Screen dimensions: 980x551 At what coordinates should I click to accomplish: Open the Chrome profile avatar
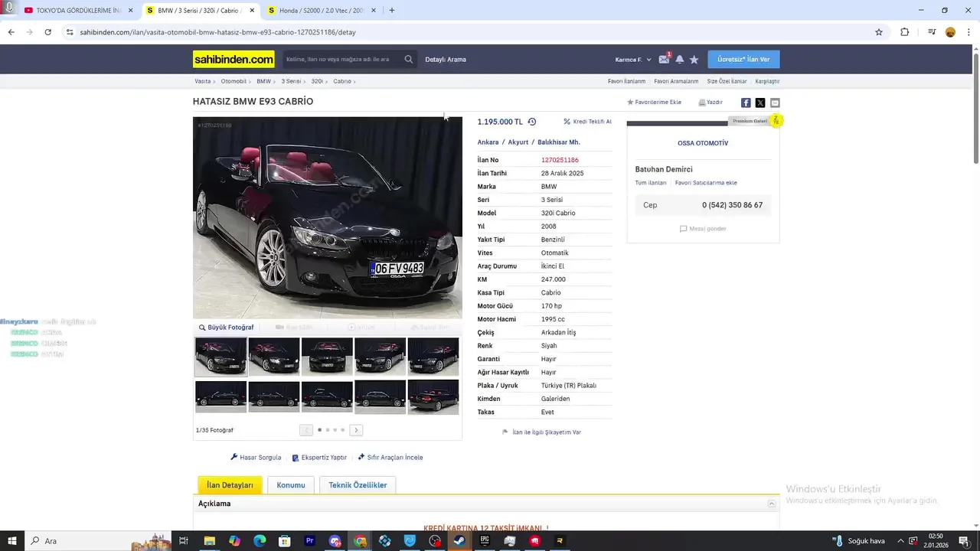(x=951, y=32)
